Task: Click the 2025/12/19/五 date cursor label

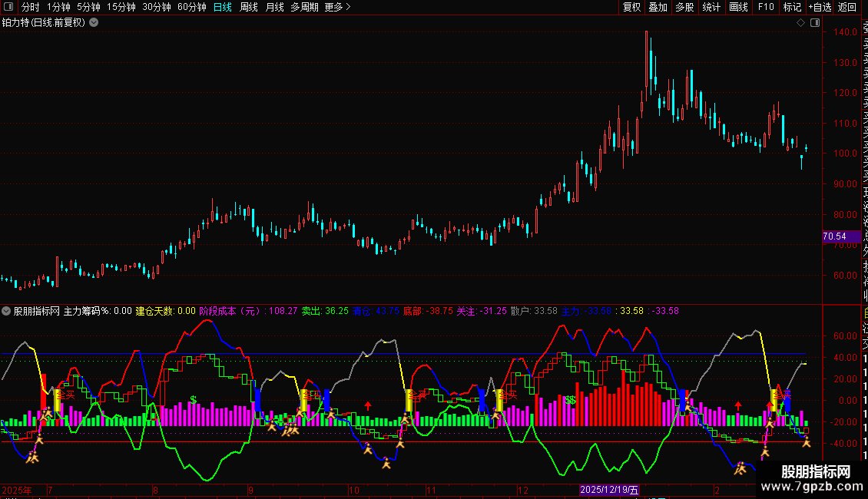Action: point(609,490)
